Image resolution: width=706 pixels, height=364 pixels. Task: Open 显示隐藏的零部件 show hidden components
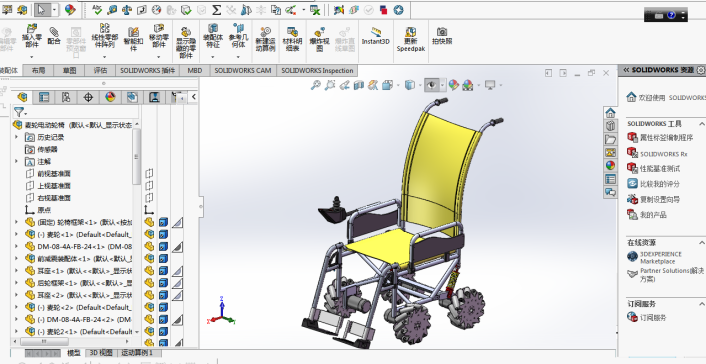tap(186, 43)
